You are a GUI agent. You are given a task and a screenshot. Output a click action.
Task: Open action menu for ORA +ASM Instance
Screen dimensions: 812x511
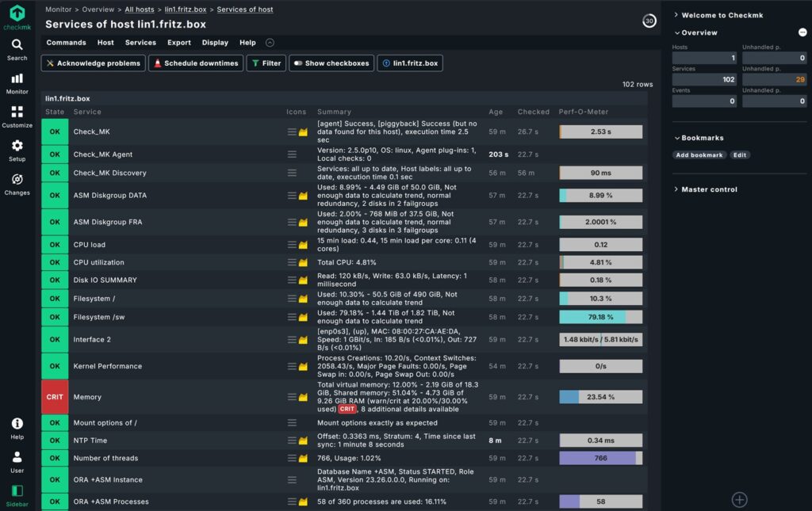pyautogui.click(x=292, y=480)
